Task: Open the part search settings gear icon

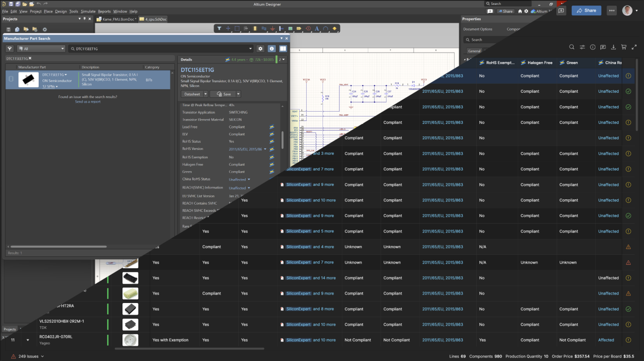Action: click(261, 49)
